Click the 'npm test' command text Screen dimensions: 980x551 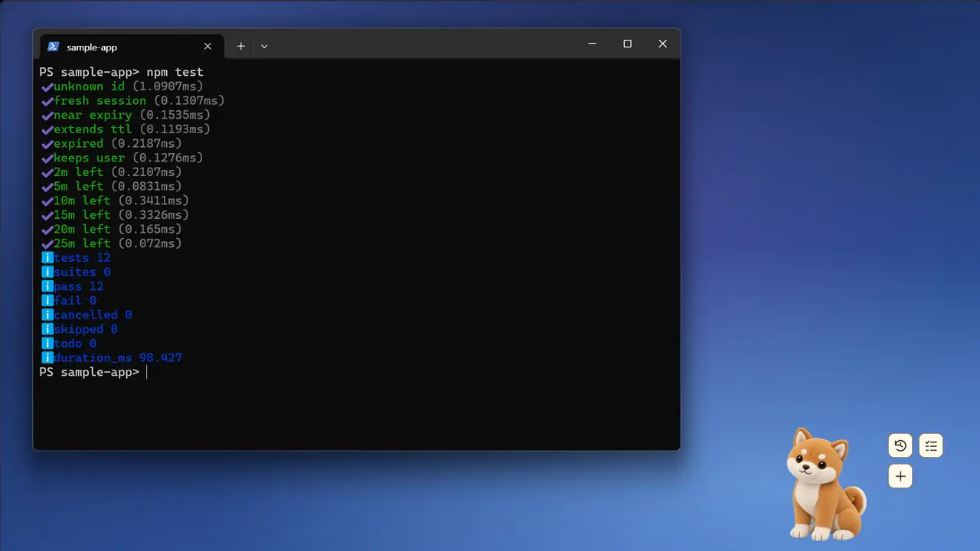pos(175,72)
